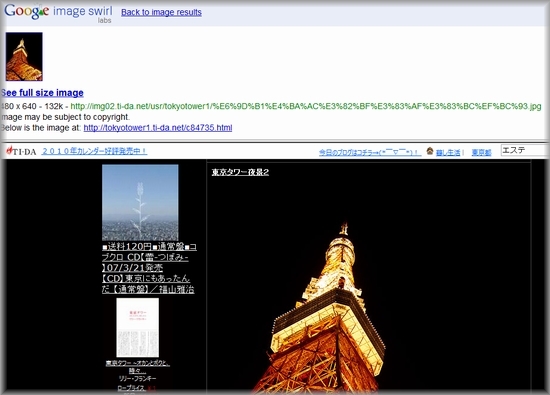Open tokyotower1.ti-da.net/c84735.html link
Image resolution: width=550 pixels, height=395 pixels.
[158, 128]
